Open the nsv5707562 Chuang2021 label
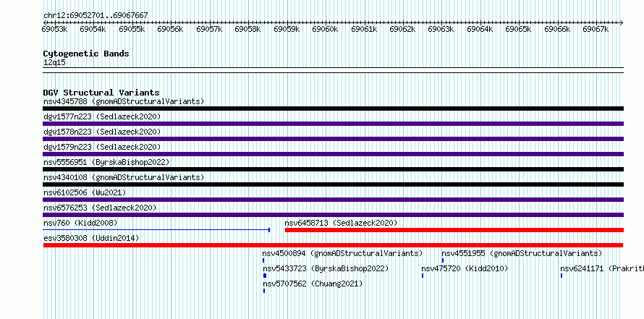 coord(313,284)
